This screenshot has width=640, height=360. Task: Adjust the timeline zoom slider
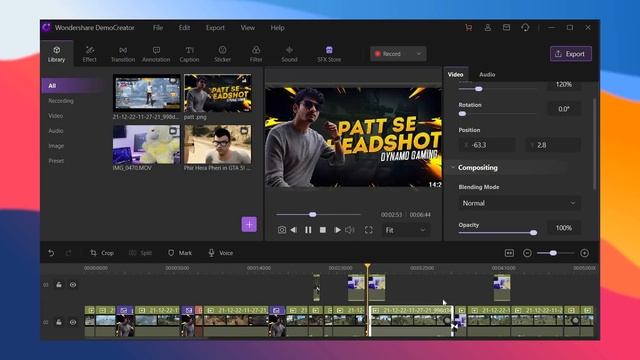(x=556, y=253)
